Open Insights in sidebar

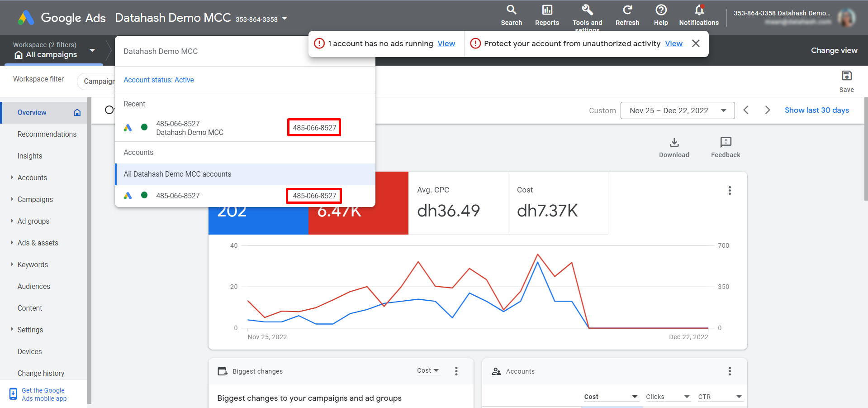[x=30, y=156]
